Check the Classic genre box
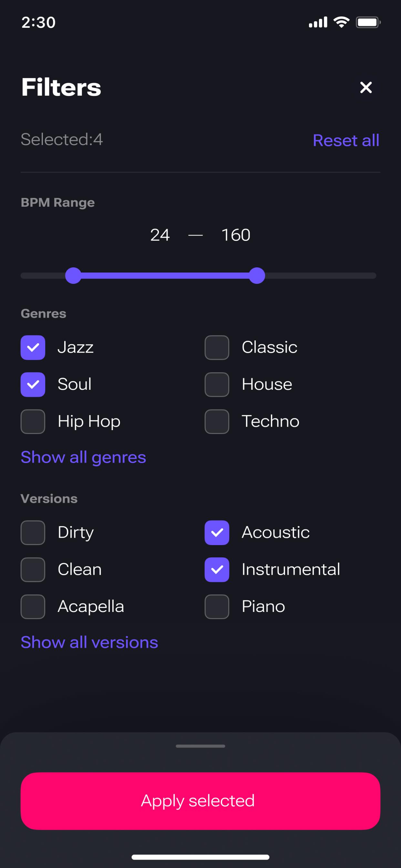The image size is (401, 868). [217, 347]
